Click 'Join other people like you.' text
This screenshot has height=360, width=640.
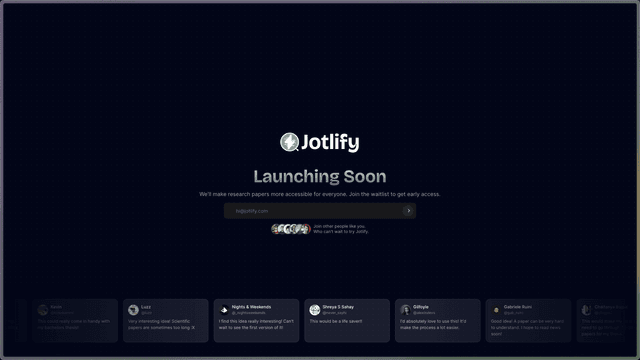pos(340,226)
